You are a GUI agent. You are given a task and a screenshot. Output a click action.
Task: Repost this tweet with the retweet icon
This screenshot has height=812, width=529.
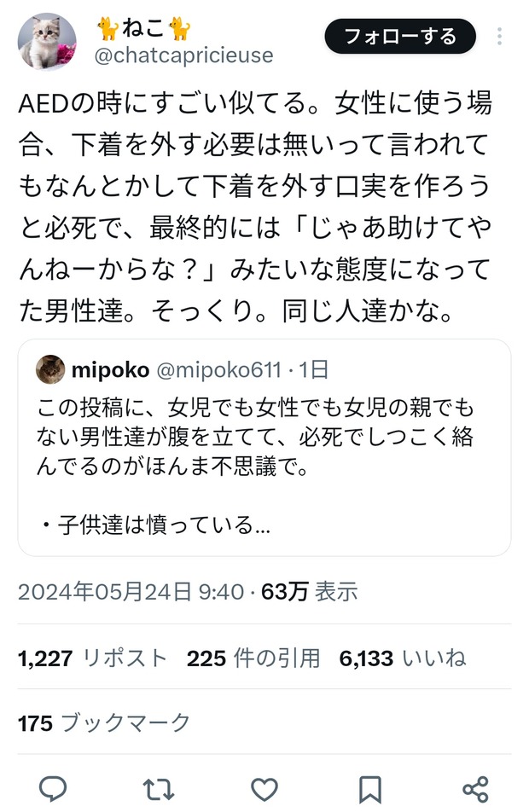(x=158, y=788)
